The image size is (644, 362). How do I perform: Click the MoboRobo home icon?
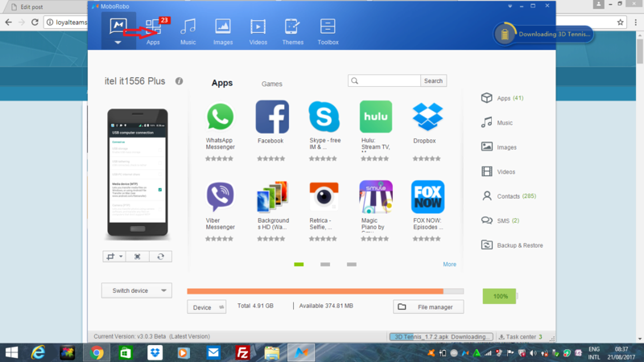tap(118, 27)
